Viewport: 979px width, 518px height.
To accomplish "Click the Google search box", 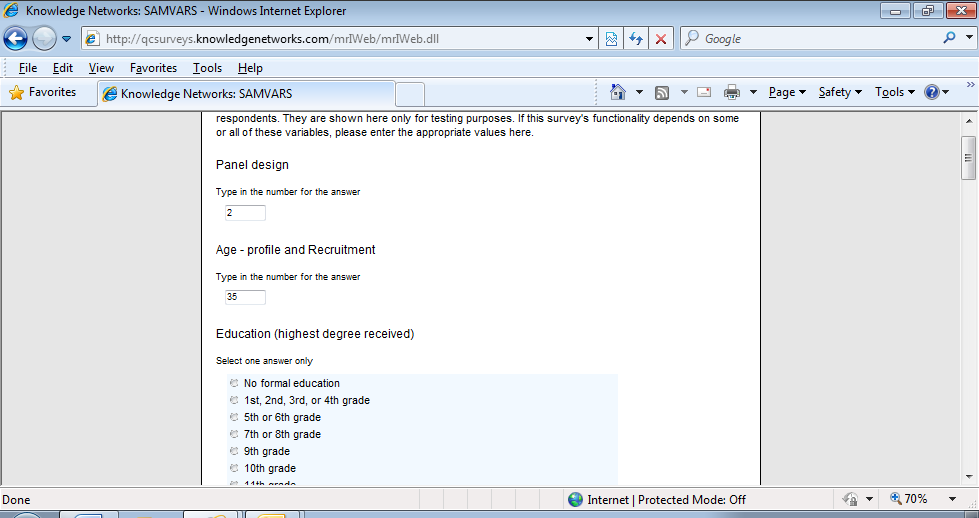I will [812, 39].
